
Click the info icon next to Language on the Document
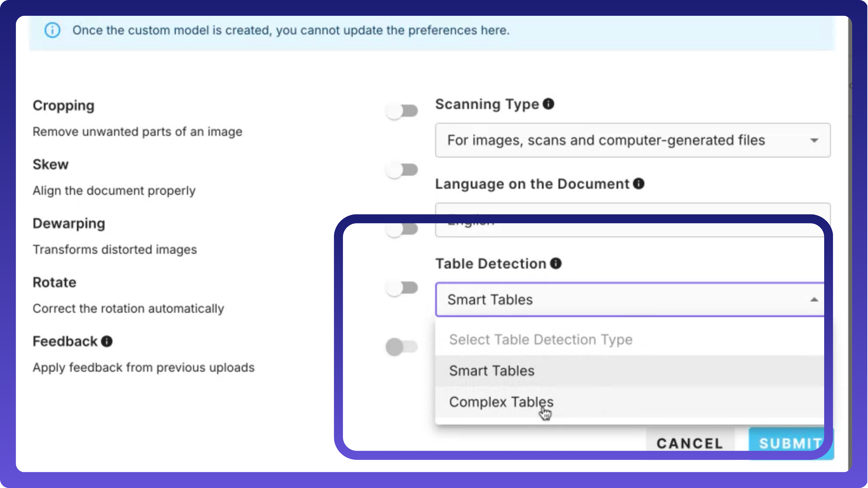pos(638,183)
